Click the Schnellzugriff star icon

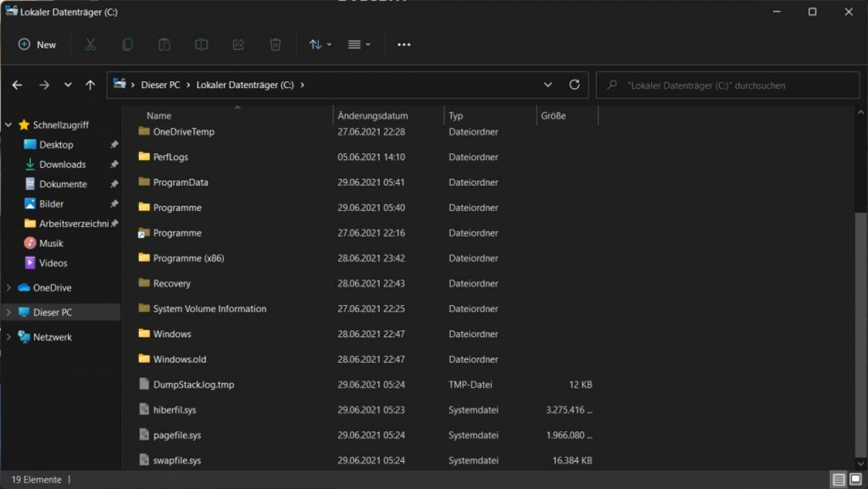[24, 125]
